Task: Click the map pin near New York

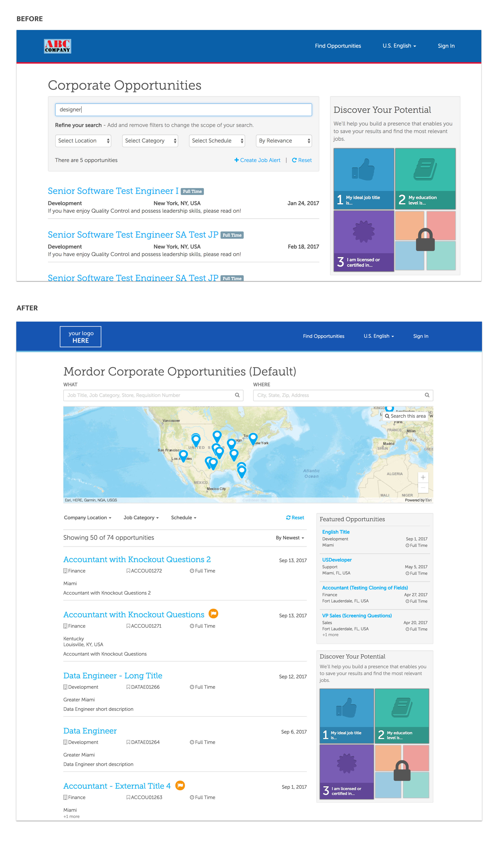Action: pos(253,439)
